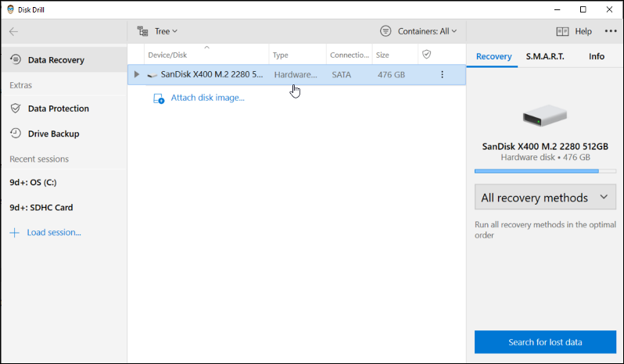
Task: Click Load session link
Action: pos(54,233)
